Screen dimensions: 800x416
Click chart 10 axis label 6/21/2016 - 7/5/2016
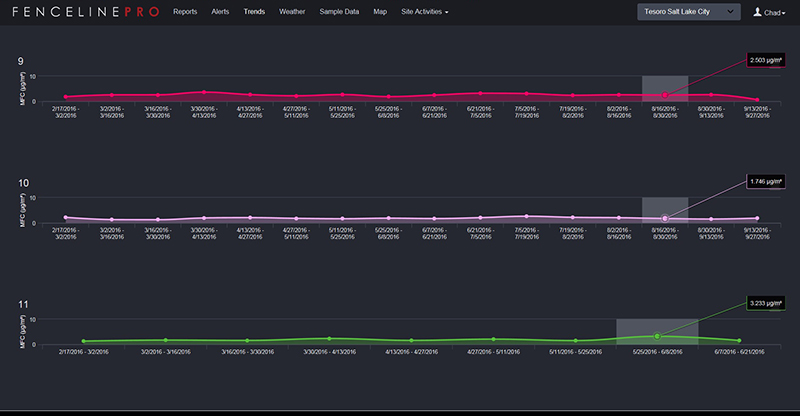[x=481, y=233]
